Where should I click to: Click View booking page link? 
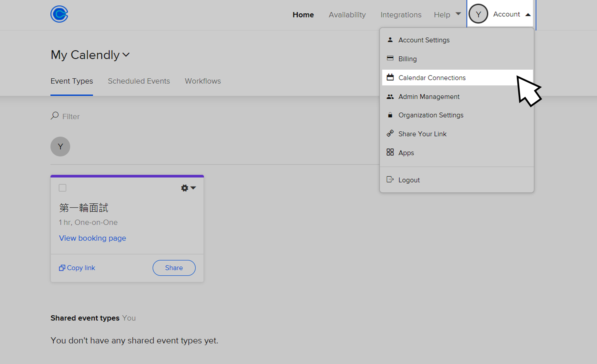(92, 238)
